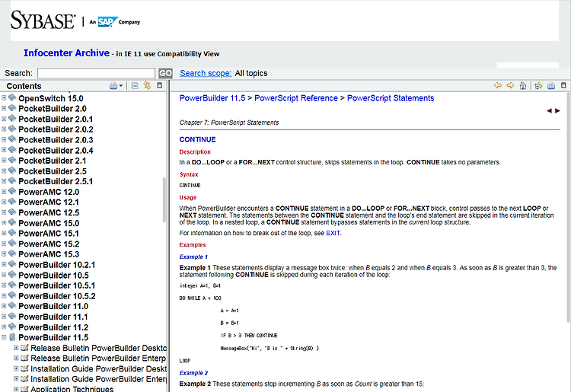Open the Search scope link
The width and height of the screenshot is (571, 392).
point(206,73)
